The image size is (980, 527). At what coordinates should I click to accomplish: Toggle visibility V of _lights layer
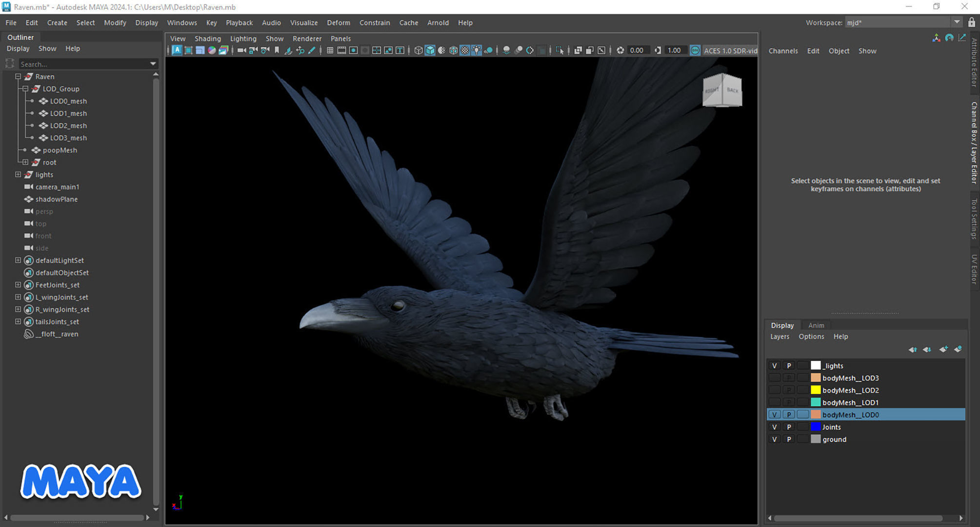click(x=774, y=365)
